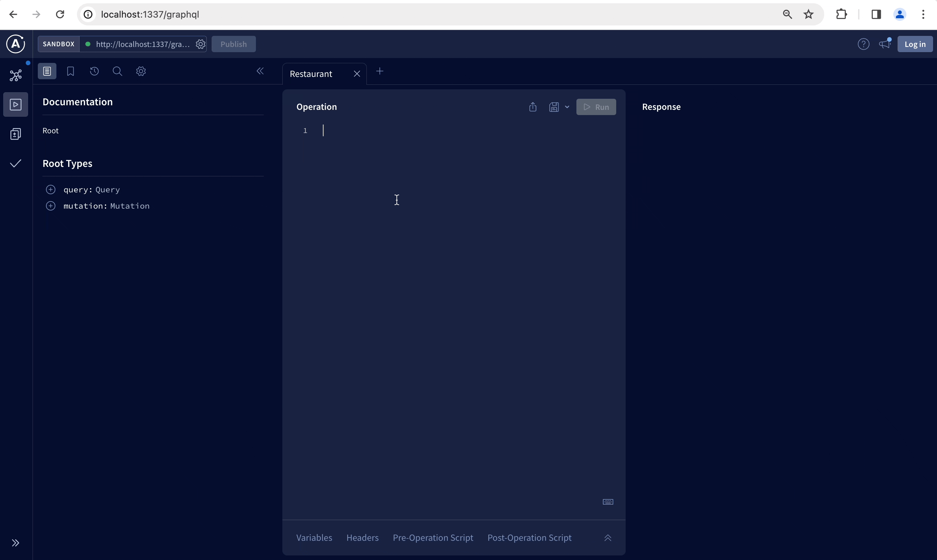The image size is (937, 560).
Task: Click the Publish button
Action: (x=233, y=44)
